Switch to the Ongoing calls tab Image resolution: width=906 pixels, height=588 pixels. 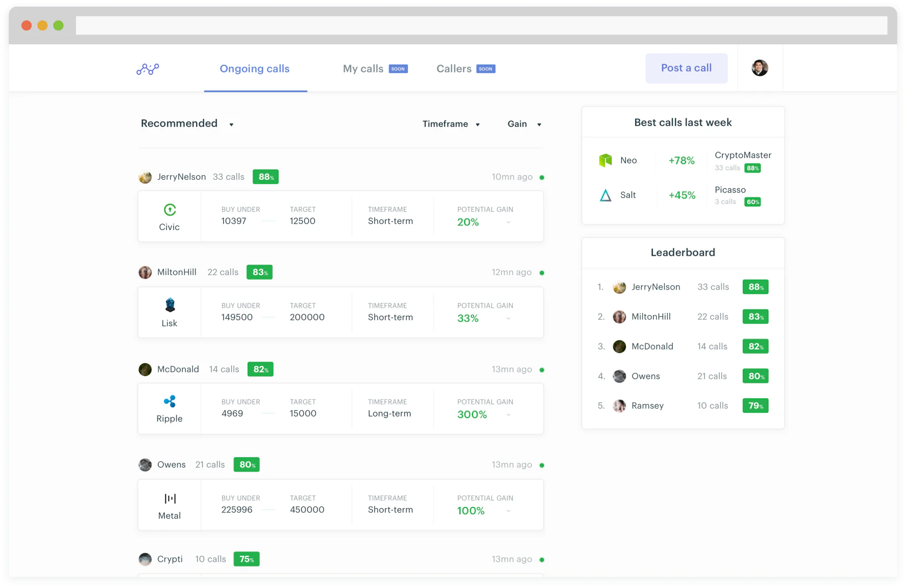click(x=255, y=69)
